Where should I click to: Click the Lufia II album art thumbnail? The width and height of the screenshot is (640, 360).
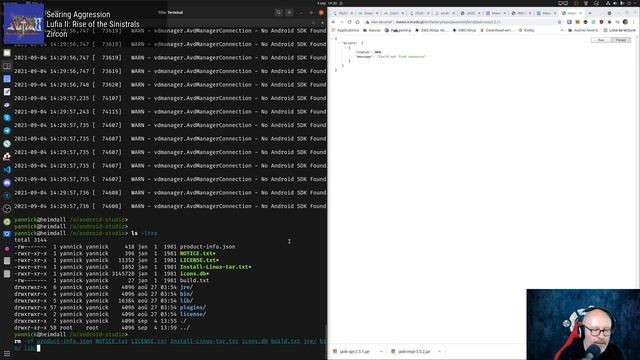point(24,24)
